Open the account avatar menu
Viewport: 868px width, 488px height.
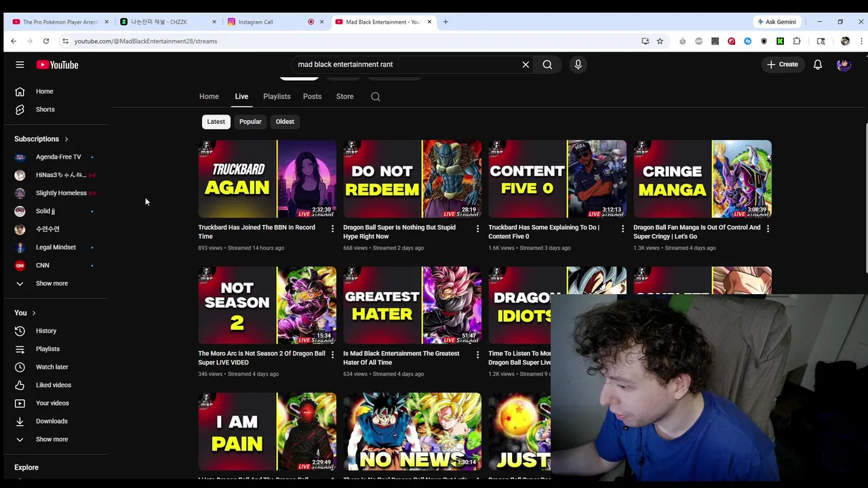pos(844,64)
